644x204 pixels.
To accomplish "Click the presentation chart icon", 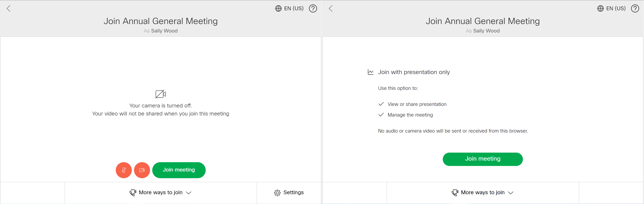I will tap(371, 72).
